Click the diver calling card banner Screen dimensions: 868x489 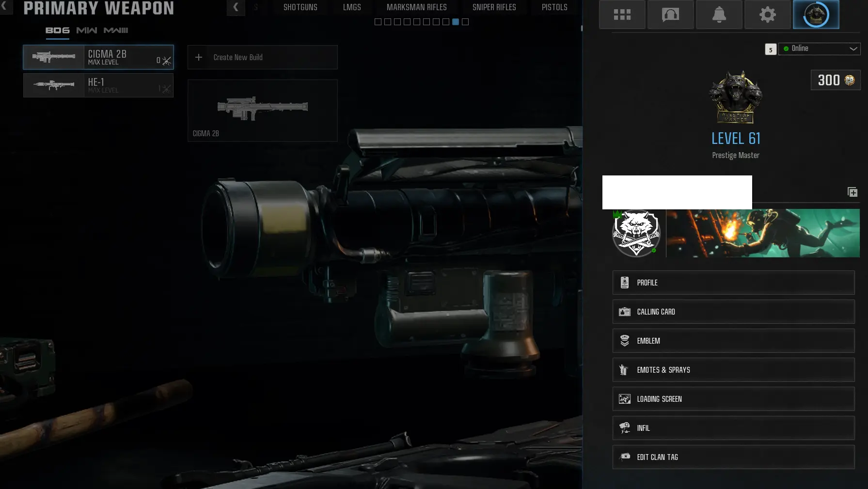pos(763,233)
